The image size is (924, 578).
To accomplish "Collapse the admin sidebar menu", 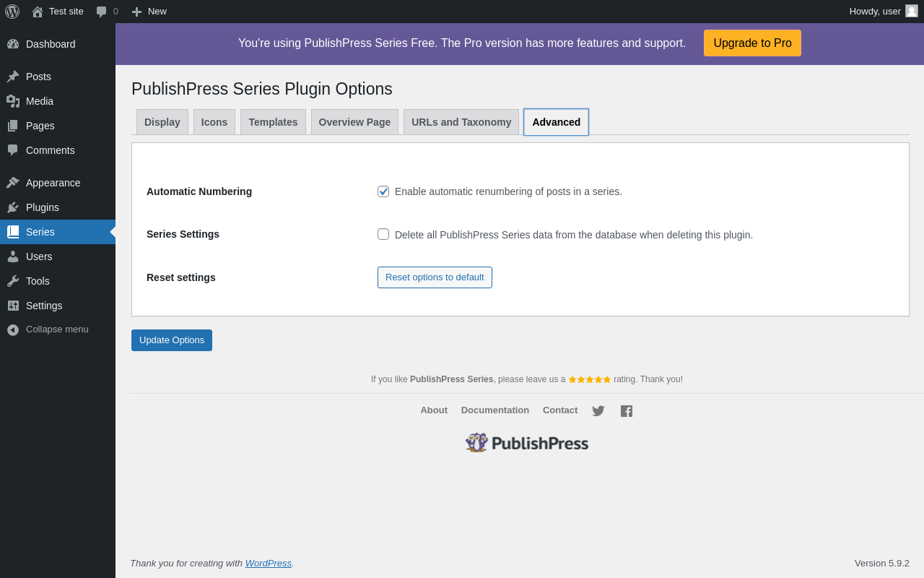I will point(58,329).
